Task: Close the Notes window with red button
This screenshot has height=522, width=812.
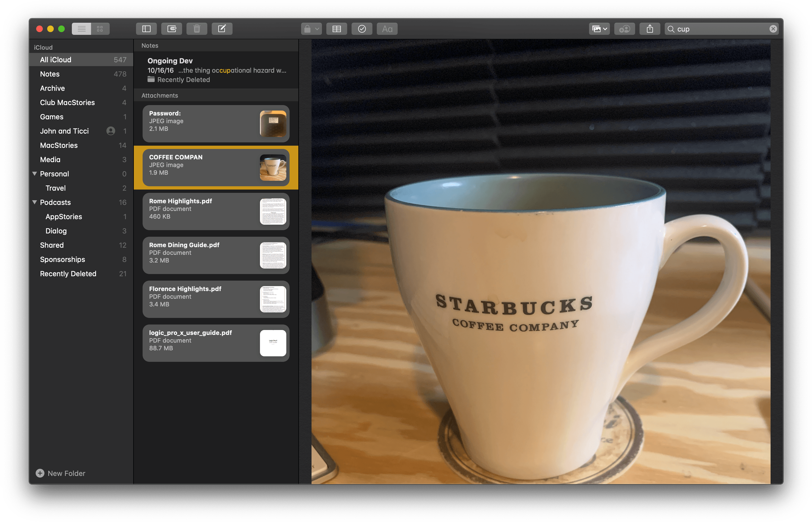Action: click(39, 29)
